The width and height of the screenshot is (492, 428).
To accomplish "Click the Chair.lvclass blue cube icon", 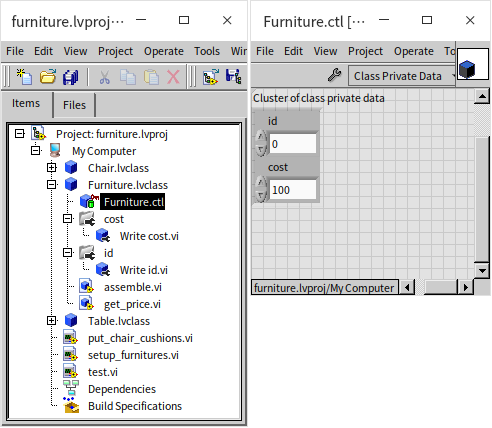I will [x=71, y=168].
